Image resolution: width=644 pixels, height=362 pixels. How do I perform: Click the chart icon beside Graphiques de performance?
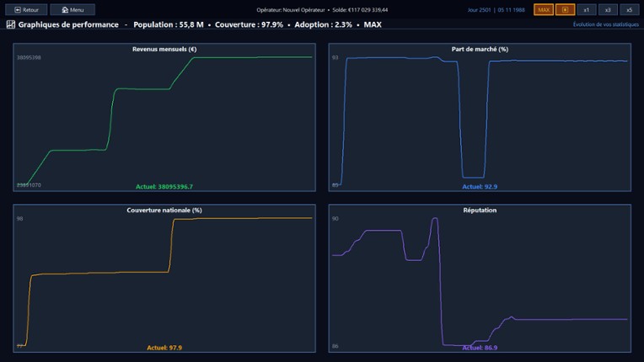click(x=10, y=24)
